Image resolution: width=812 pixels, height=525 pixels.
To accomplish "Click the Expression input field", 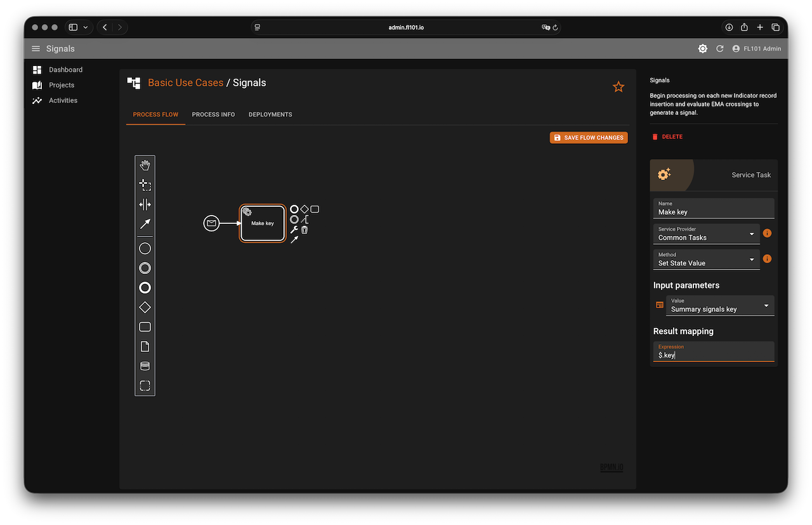I will click(714, 355).
